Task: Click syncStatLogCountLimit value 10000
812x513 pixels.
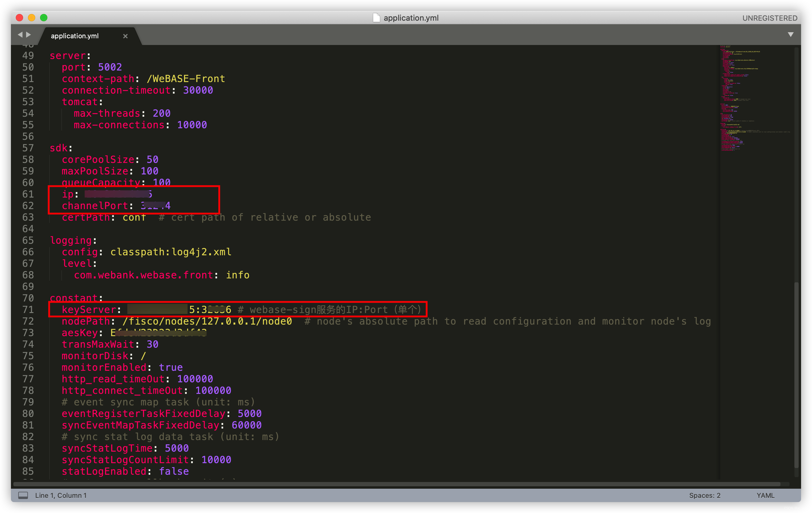Action: click(x=216, y=460)
